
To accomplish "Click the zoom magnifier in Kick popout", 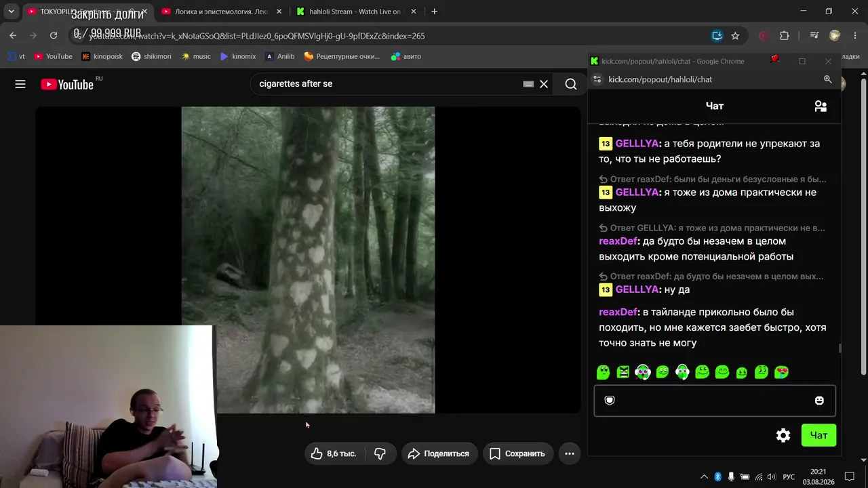I will (x=827, y=79).
